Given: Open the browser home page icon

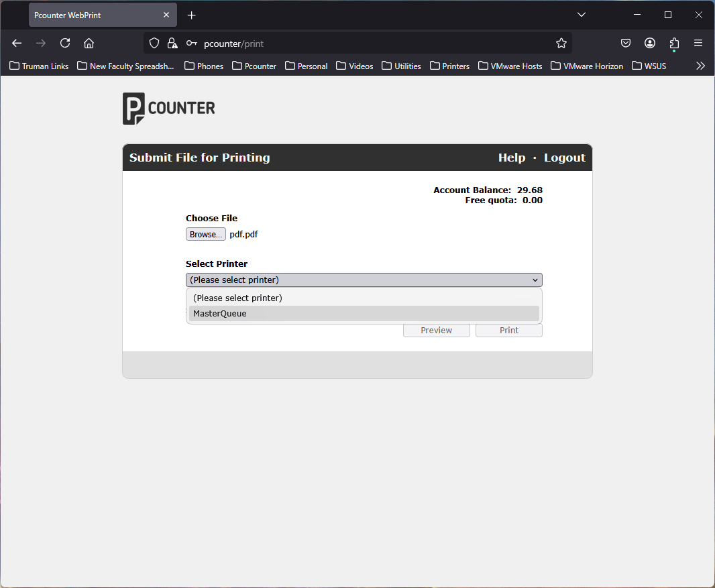Looking at the screenshot, I should (x=89, y=44).
